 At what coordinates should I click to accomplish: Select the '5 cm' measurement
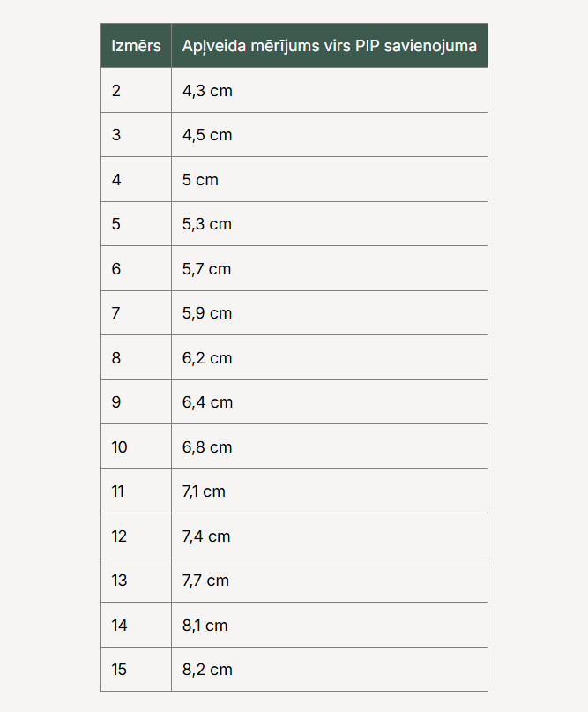point(200,180)
